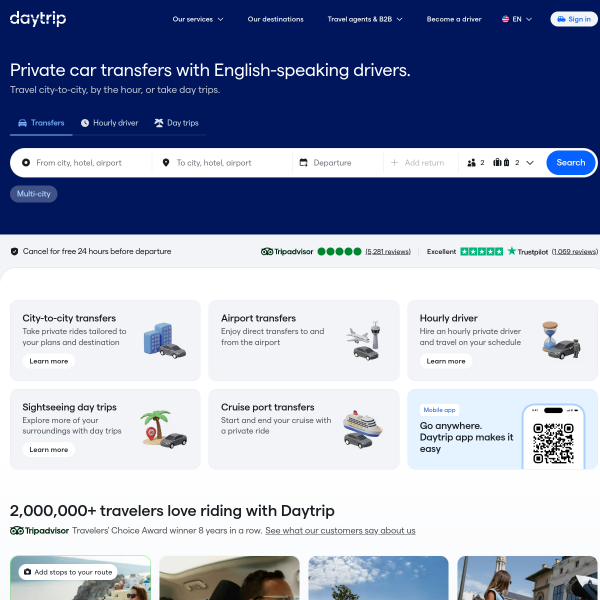The height and width of the screenshot is (600, 600).
Task: Click the To city, hotel, airport field
Action: pyautogui.click(x=223, y=163)
